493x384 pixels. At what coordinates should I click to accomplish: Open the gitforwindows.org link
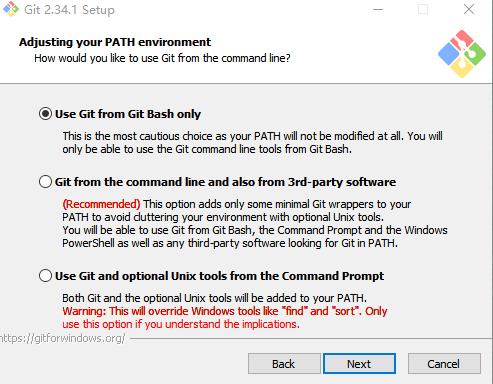coord(63,338)
